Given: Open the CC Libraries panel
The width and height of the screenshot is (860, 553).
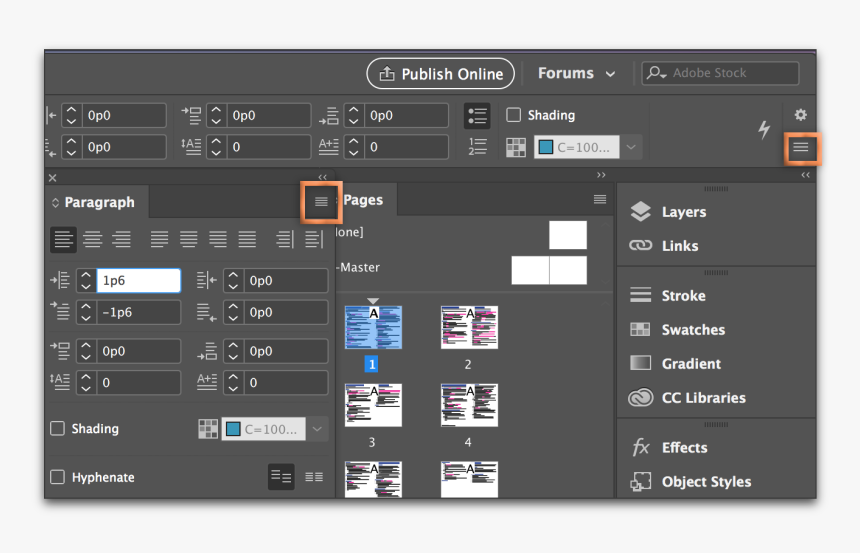Looking at the screenshot, I should (x=702, y=398).
